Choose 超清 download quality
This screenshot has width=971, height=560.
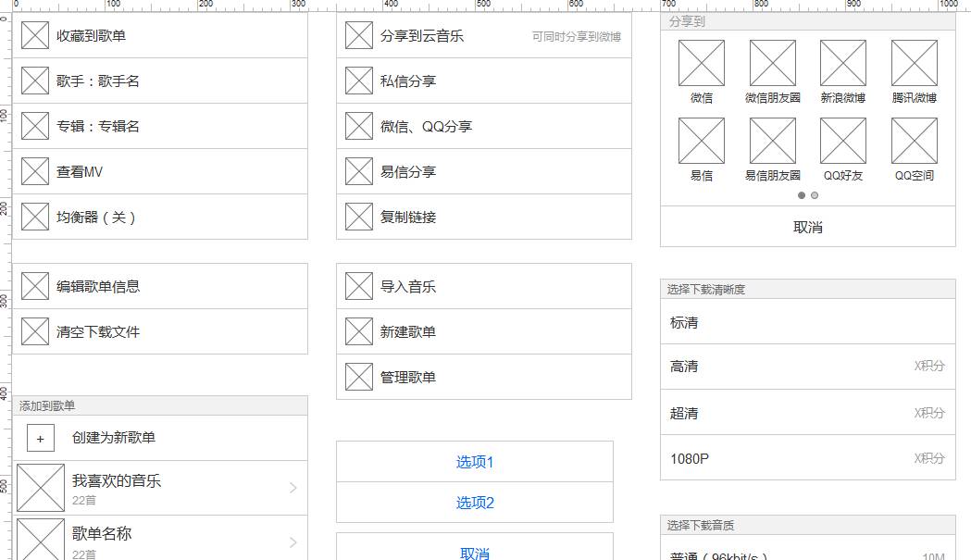(807, 413)
